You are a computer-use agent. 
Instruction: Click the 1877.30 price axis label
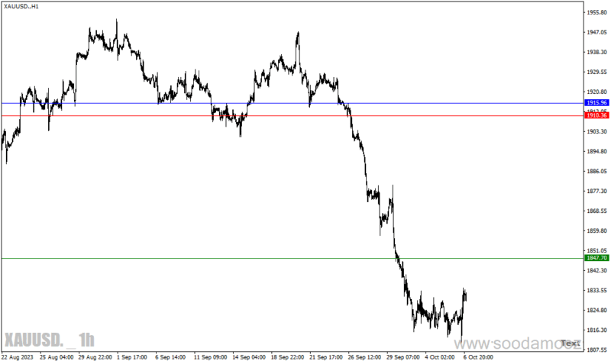coord(597,191)
